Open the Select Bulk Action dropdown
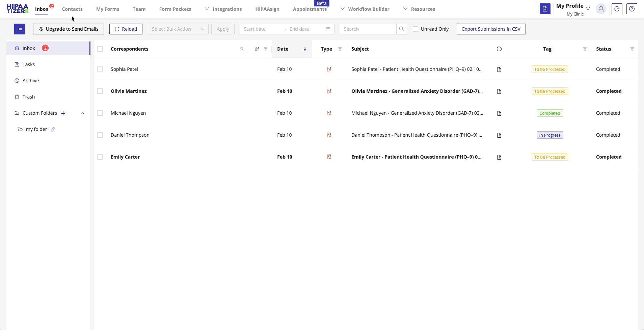The height and width of the screenshot is (330, 644). (178, 29)
